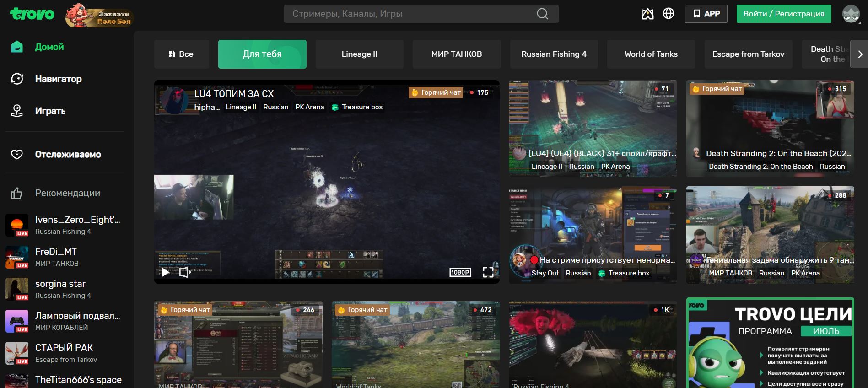This screenshot has width=868, height=388.
Task: Click the Рекомендации thumbs-up icon
Action: click(x=17, y=193)
